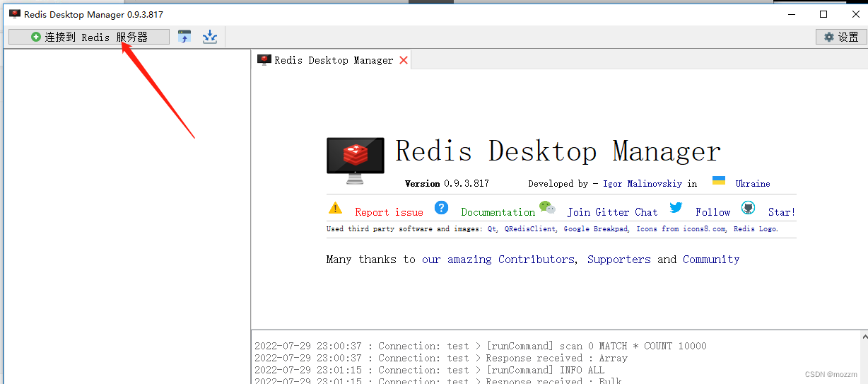
Task: Click the large Redis monitor logo
Action: coord(356,160)
